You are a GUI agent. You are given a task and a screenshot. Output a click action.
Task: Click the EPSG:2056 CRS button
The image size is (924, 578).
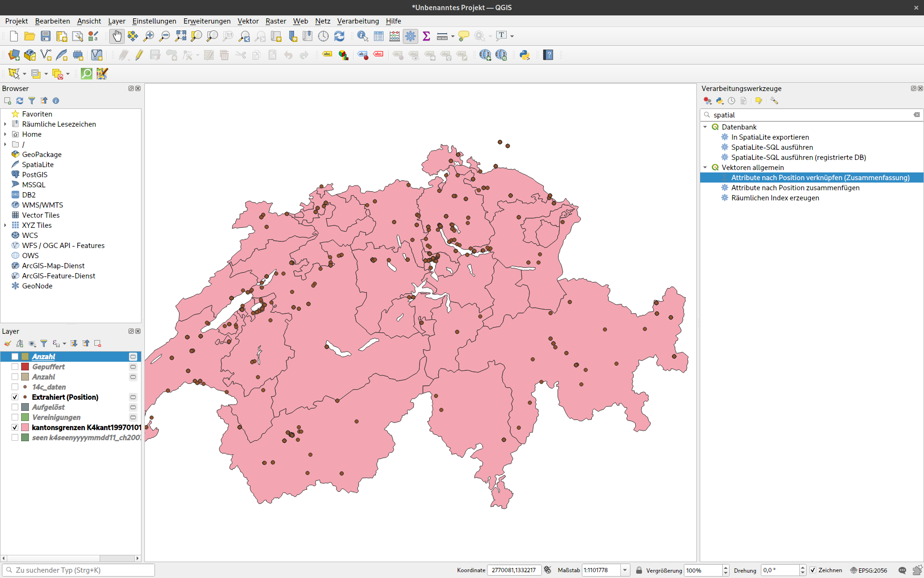click(868, 570)
